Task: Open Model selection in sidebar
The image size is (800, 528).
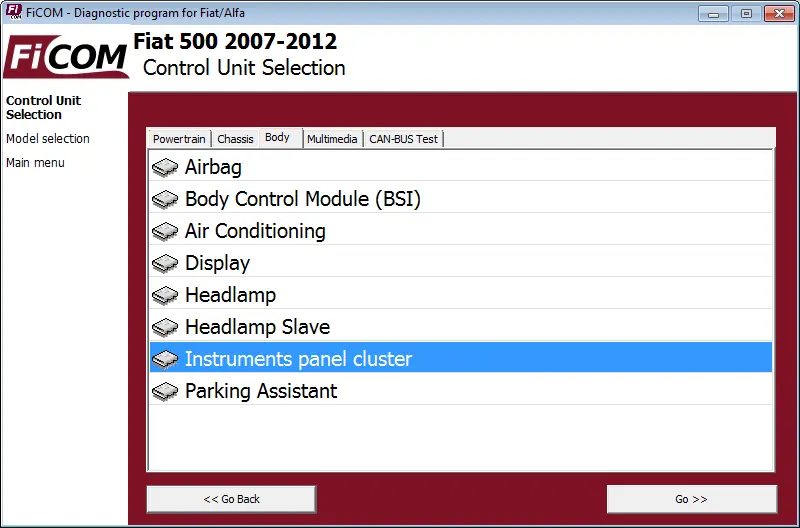Action: tap(48, 139)
